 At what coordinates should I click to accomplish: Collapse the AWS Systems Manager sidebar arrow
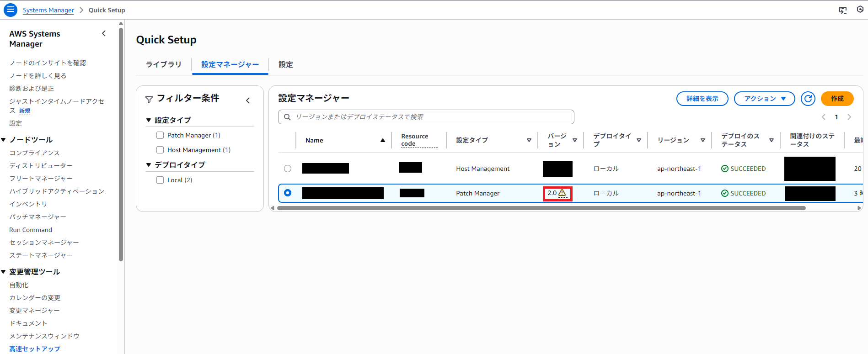[104, 33]
